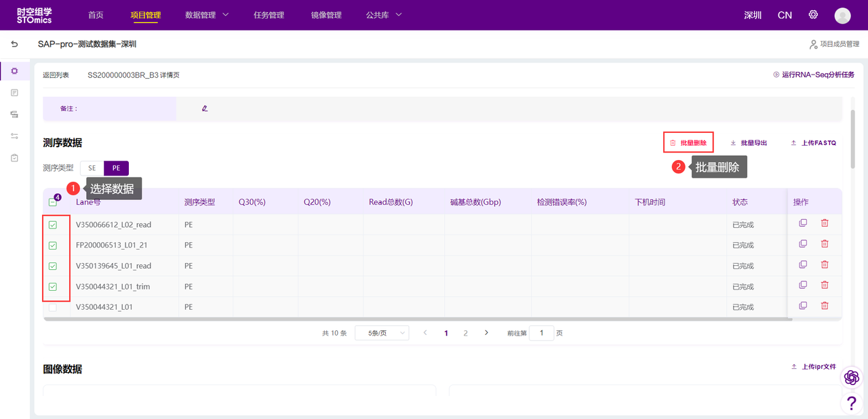Check the V350044321_L01 row checkbox
868x419 pixels.
53,308
